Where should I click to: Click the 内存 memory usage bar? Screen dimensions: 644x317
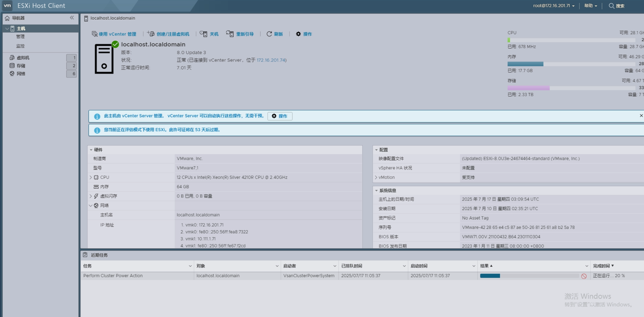(x=571, y=64)
